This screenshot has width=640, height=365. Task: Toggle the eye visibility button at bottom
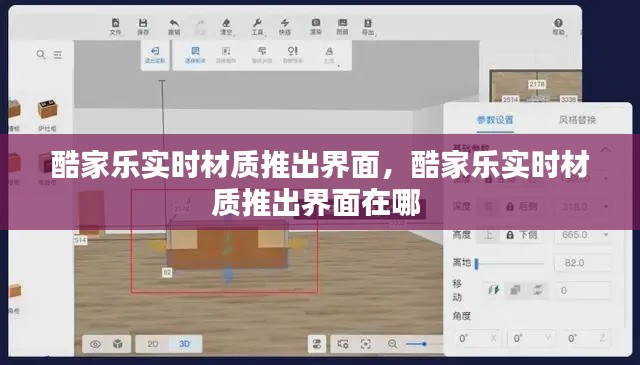(96, 344)
